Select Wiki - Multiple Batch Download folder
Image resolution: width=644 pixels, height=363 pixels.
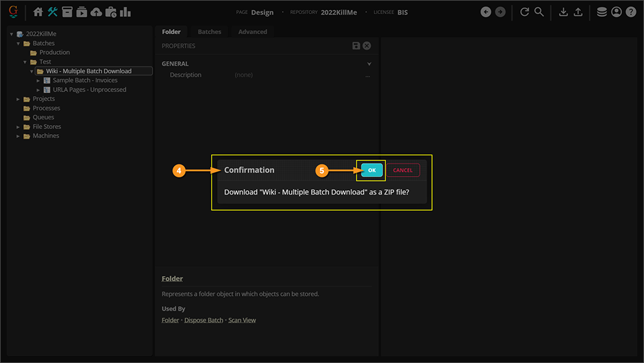(89, 71)
